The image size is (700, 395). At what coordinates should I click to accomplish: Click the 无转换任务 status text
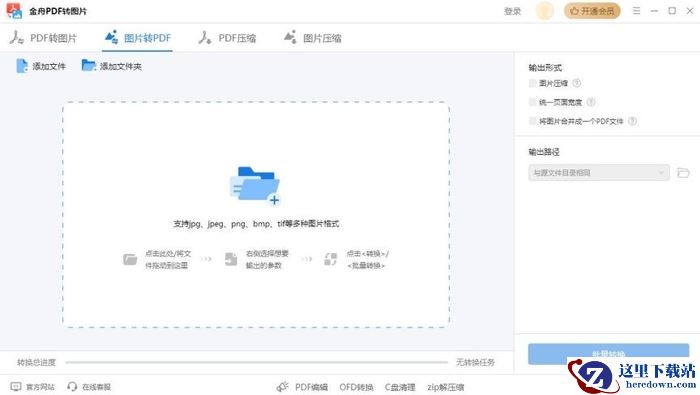475,362
